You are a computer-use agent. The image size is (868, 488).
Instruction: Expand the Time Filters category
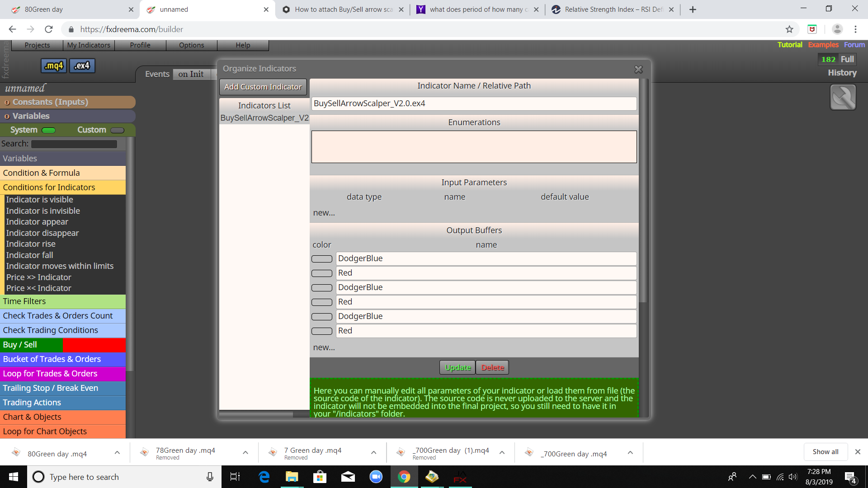[63, 301]
